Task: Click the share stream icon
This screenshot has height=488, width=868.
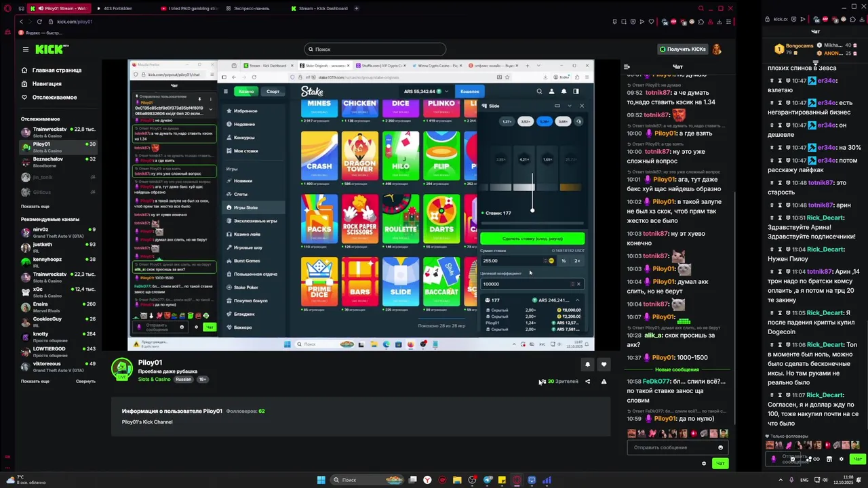Action: [587, 382]
